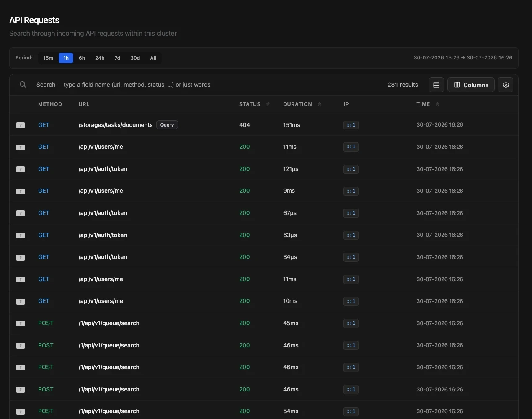
Task: Open the /storages/tasks/documents request
Action: point(264,125)
